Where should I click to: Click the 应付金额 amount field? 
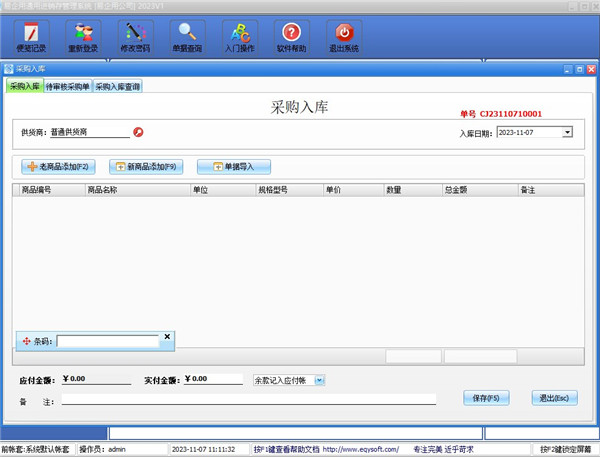tap(96, 379)
